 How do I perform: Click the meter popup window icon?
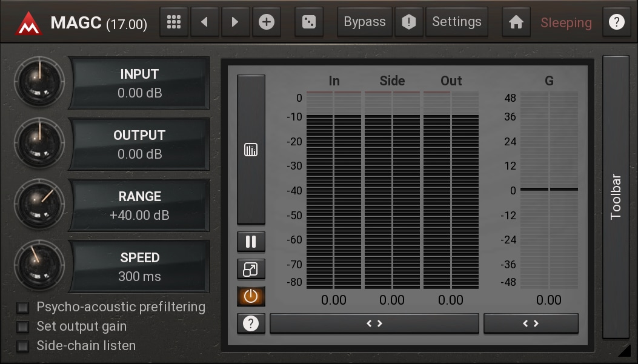click(x=251, y=269)
